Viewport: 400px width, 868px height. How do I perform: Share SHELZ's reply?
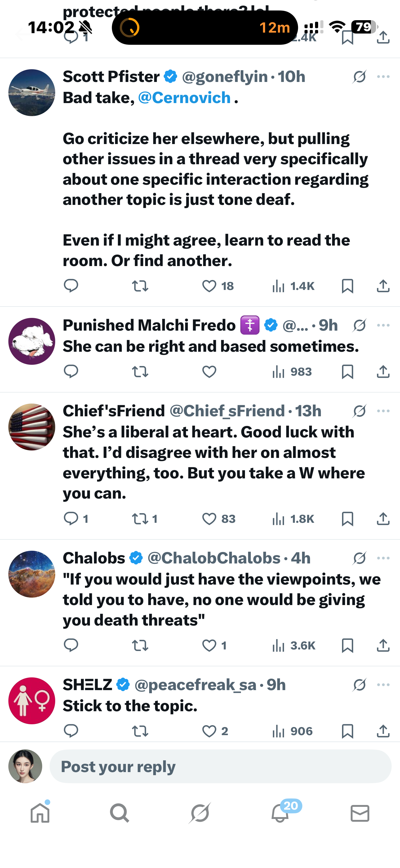(x=383, y=731)
